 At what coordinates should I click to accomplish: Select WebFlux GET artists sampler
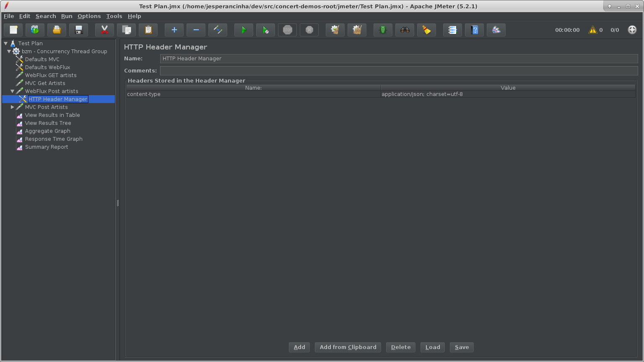coord(50,75)
